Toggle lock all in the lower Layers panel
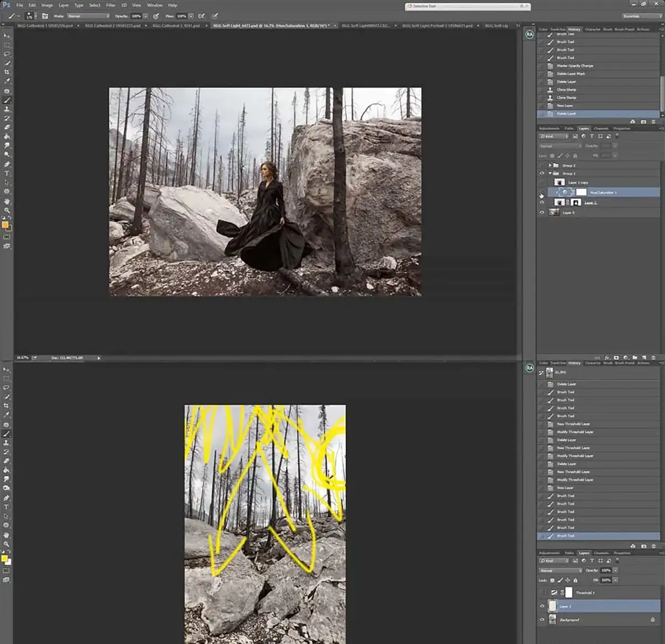The height and width of the screenshot is (644, 665). tap(575, 580)
